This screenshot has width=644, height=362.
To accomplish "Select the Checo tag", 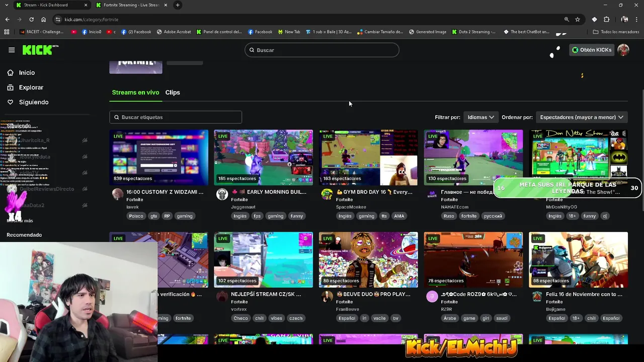I will [240, 318].
